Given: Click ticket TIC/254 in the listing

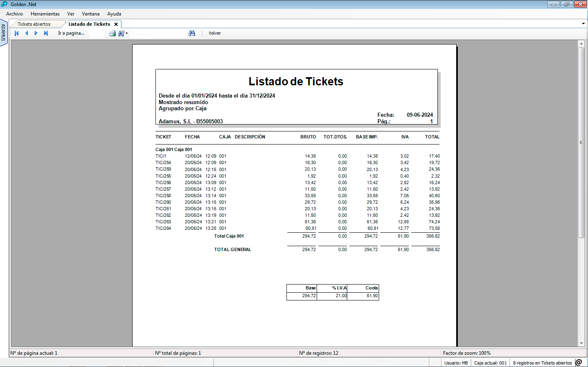Looking at the screenshot, I should click(163, 162).
